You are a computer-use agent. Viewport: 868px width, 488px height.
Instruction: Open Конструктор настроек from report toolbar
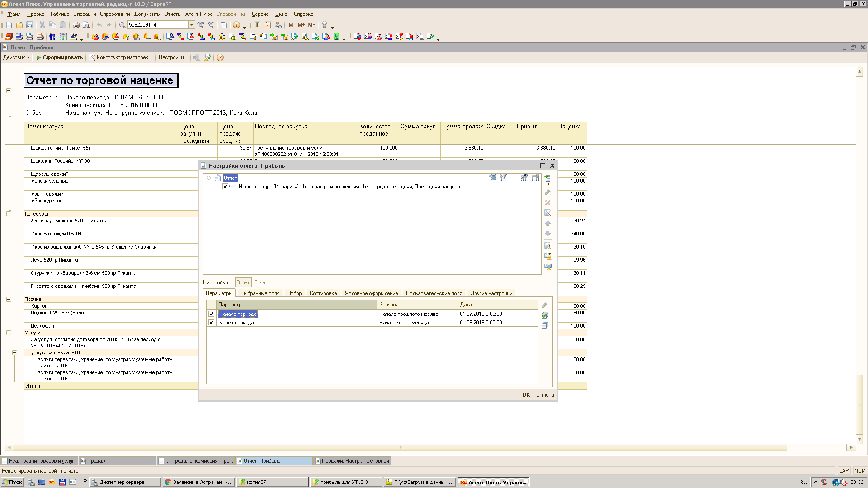(x=121, y=57)
